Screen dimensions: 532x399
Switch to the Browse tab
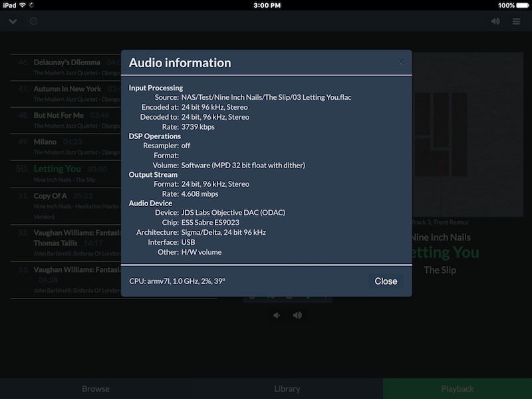96,389
